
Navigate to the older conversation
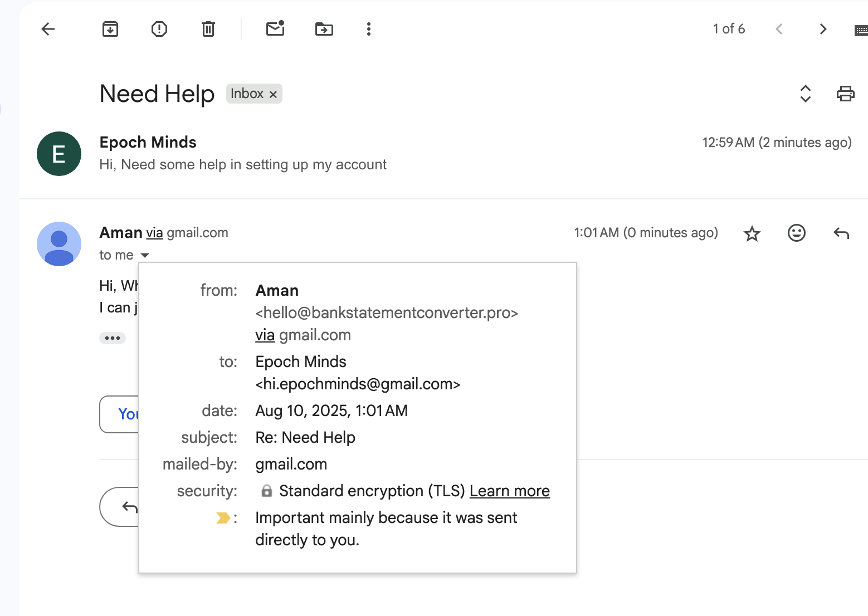823,29
